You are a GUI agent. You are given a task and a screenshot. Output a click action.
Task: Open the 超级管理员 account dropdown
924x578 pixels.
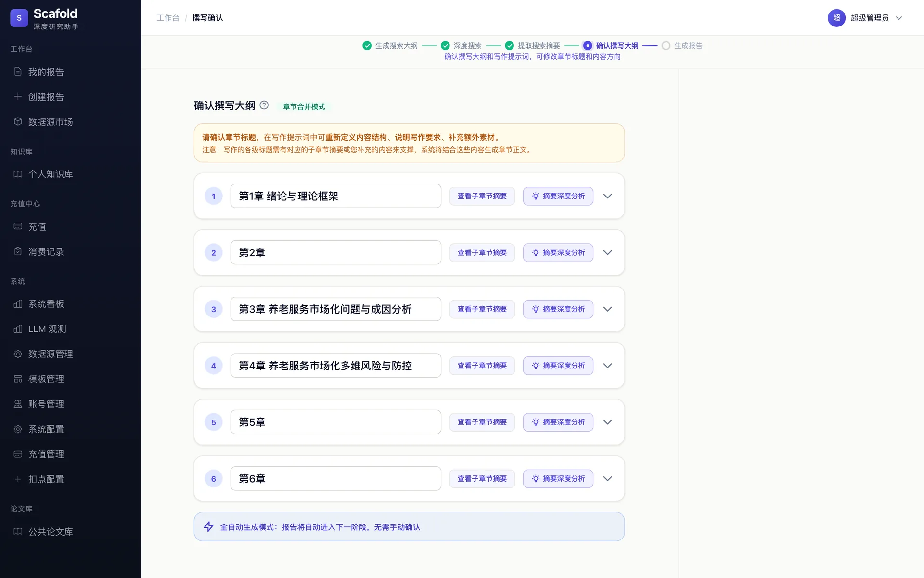(x=865, y=18)
